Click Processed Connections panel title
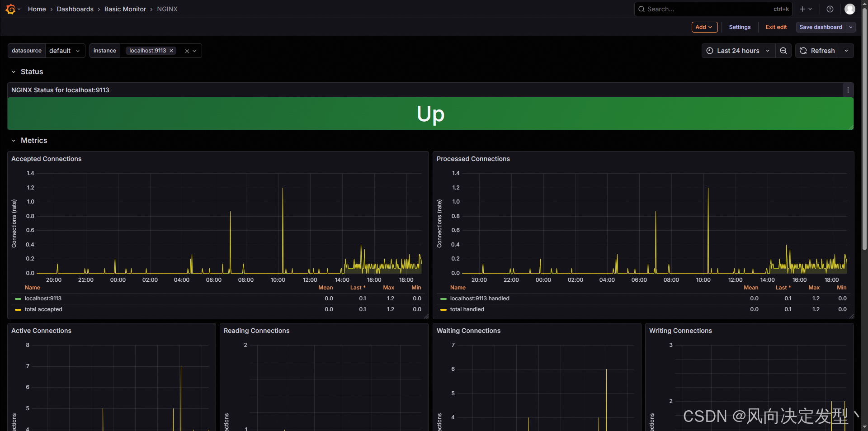This screenshot has width=868, height=431. pos(473,159)
